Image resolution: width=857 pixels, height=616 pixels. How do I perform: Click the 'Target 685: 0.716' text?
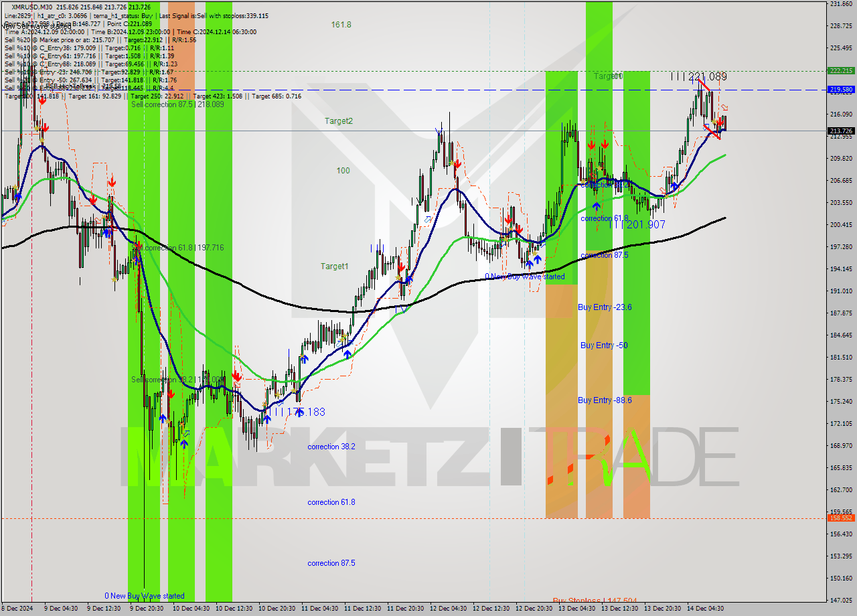point(275,96)
